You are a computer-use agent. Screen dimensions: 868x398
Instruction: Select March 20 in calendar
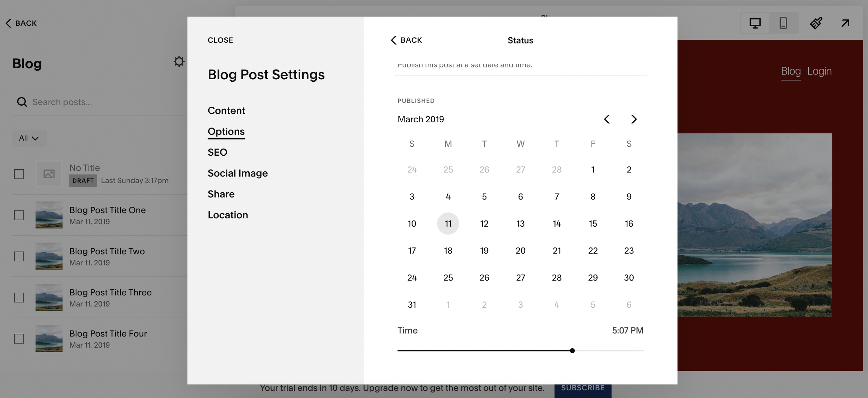[x=520, y=251]
